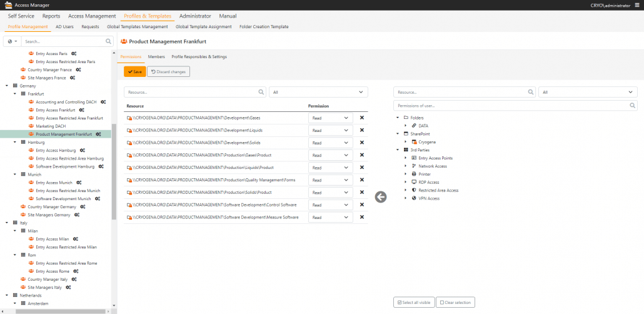The width and height of the screenshot is (644, 314).
Task: Remove the Development\Gases resource row
Action: click(x=361, y=118)
